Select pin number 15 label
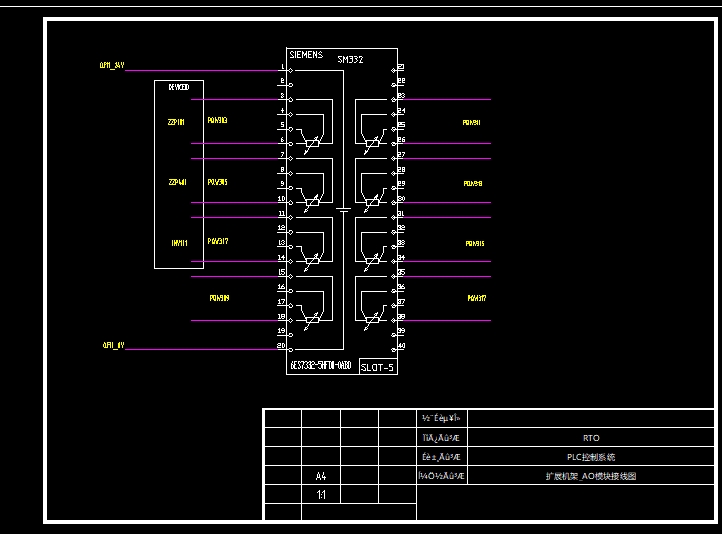This screenshot has width=722, height=535. tap(281, 273)
